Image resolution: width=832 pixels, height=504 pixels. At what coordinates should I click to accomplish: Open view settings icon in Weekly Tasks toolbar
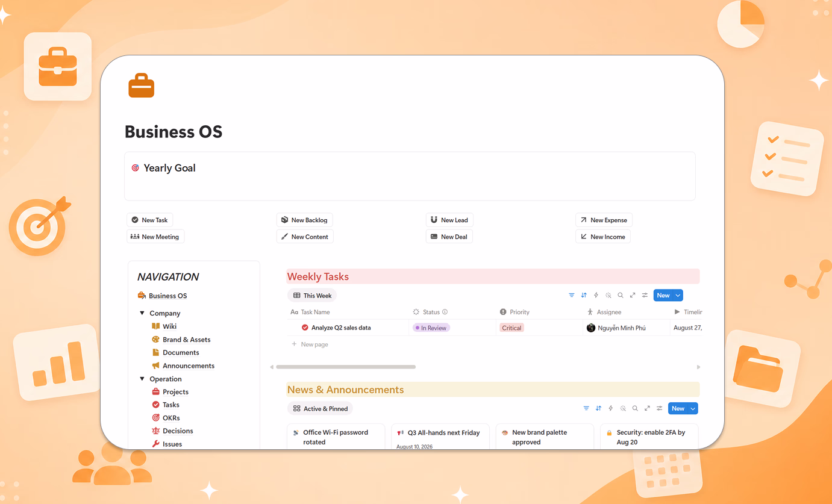point(645,295)
